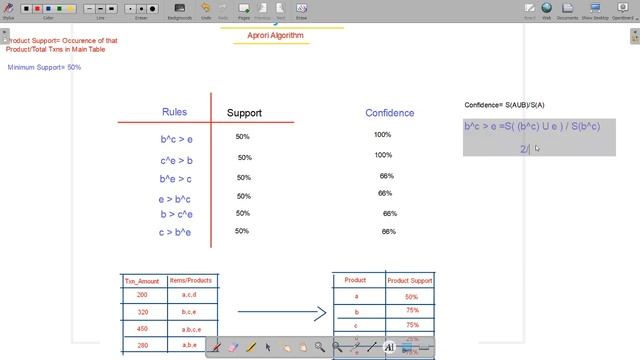Set the medium eraser size
640x360 pixels.
point(141,9)
